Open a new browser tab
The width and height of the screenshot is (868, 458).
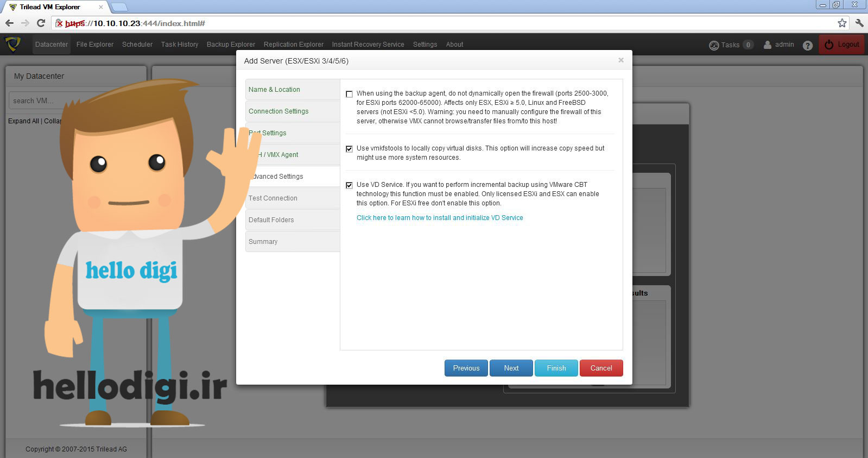click(119, 7)
